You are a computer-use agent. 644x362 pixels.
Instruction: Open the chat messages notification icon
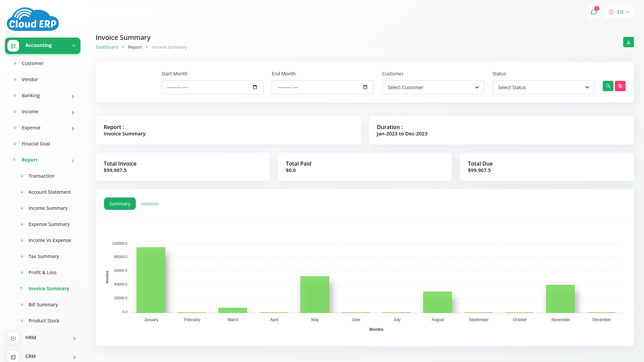pos(593,12)
